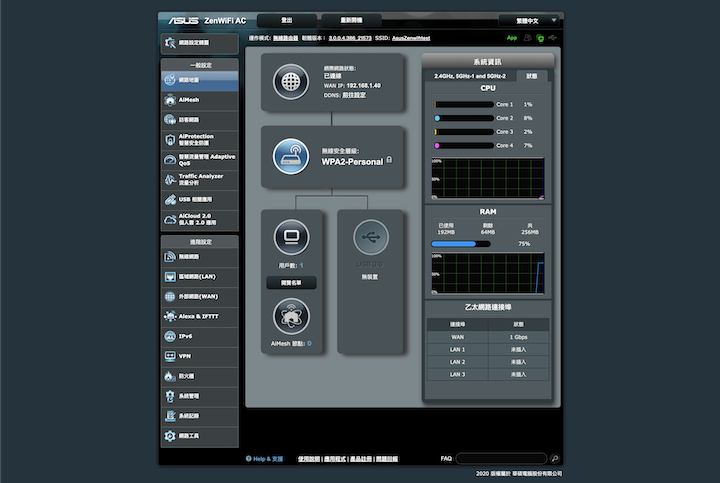Click the WPA2-Personal security level text
720x483 pixels.
pos(352,162)
